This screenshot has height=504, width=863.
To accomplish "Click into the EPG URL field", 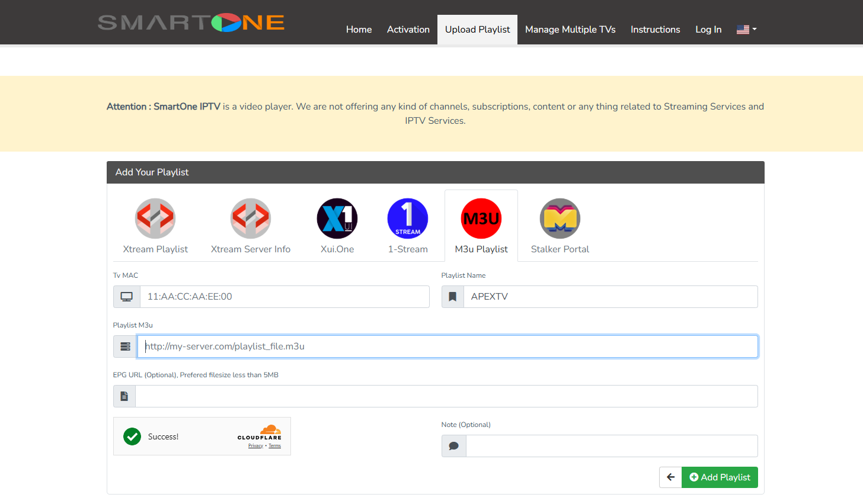I will click(x=446, y=396).
